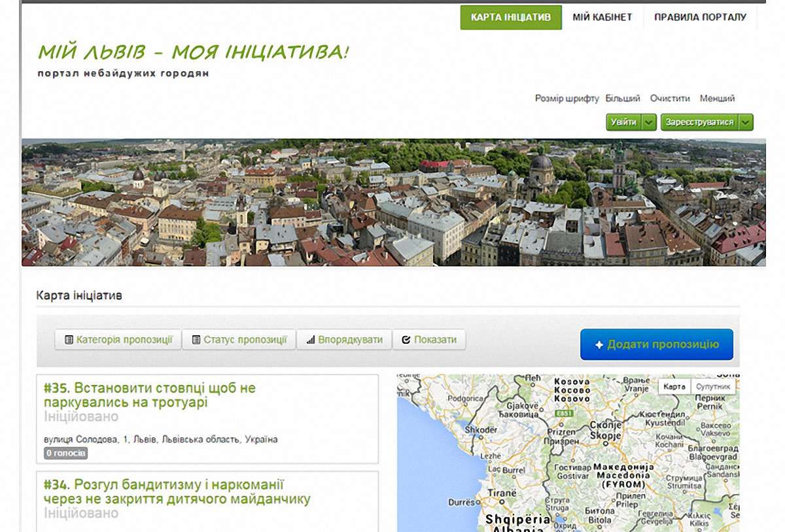Click the Мій Львів – моя ініціатива title
The image size is (785, 532).
coord(193,52)
